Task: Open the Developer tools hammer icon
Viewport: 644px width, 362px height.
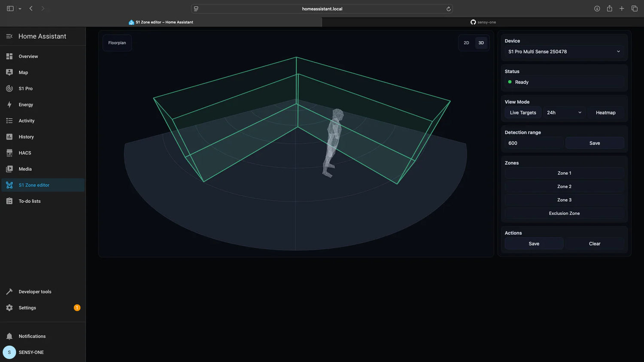Action: pos(9,292)
